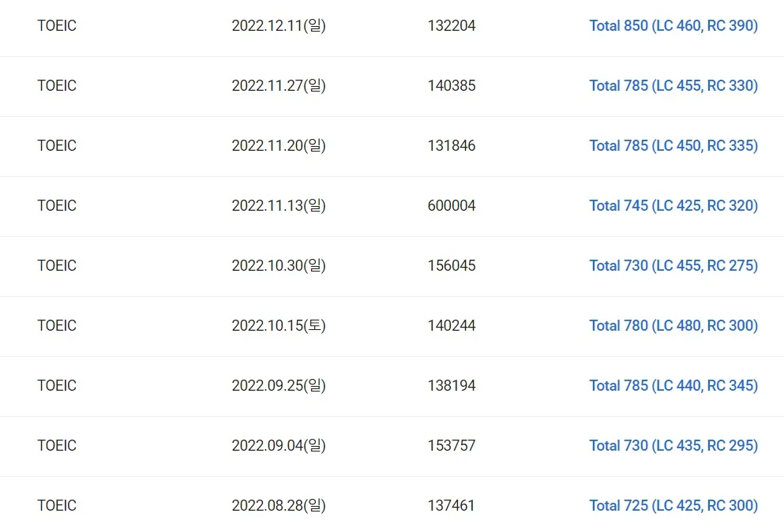
Task: Select the 2022.08.28 exam date cell
Action: [279, 506]
